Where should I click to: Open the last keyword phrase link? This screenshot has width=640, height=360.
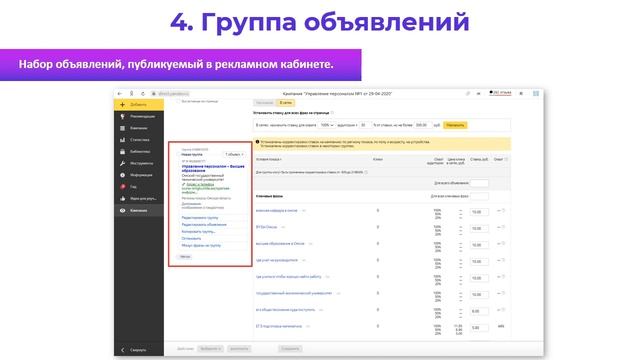(x=279, y=326)
